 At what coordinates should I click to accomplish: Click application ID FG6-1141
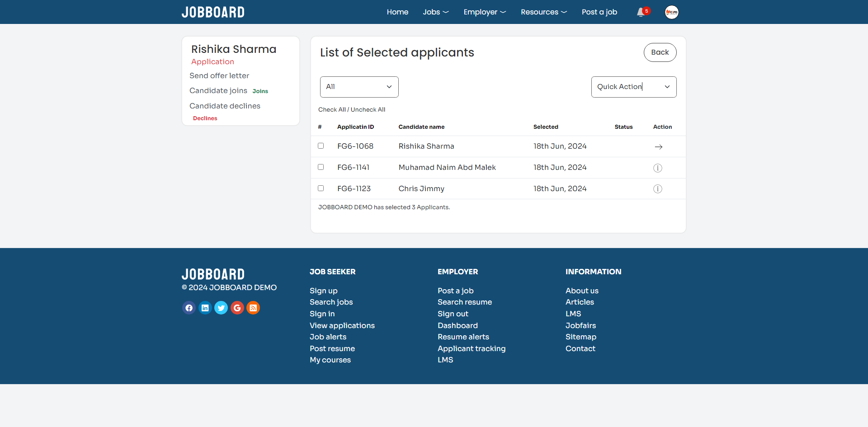[x=353, y=168]
